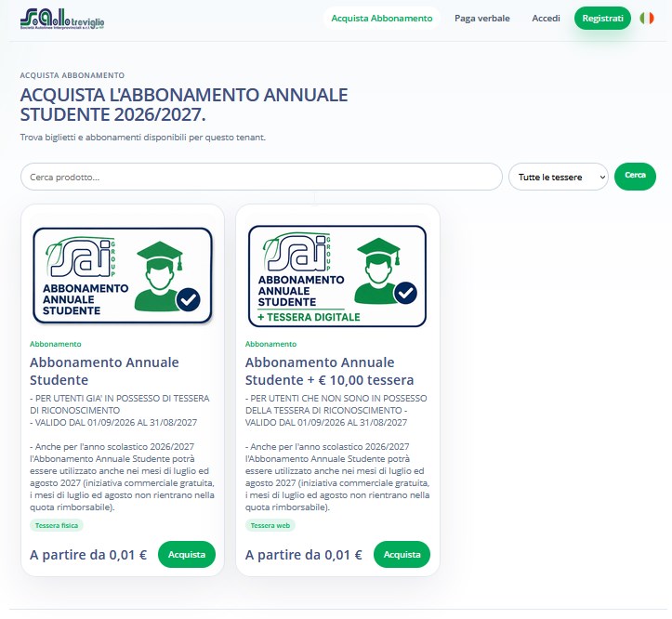The image size is (672, 619).
Task: Click the Cerca search button
Action: pyautogui.click(x=635, y=177)
